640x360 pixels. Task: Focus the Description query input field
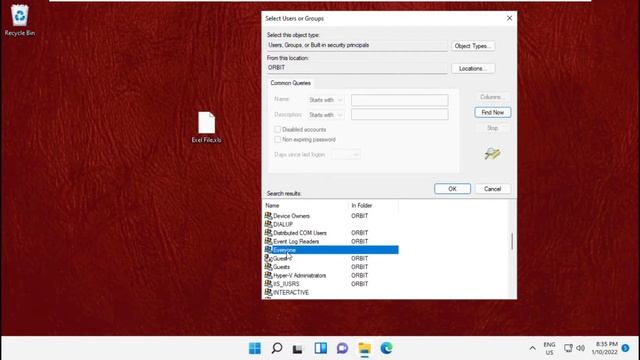coord(400,115)
